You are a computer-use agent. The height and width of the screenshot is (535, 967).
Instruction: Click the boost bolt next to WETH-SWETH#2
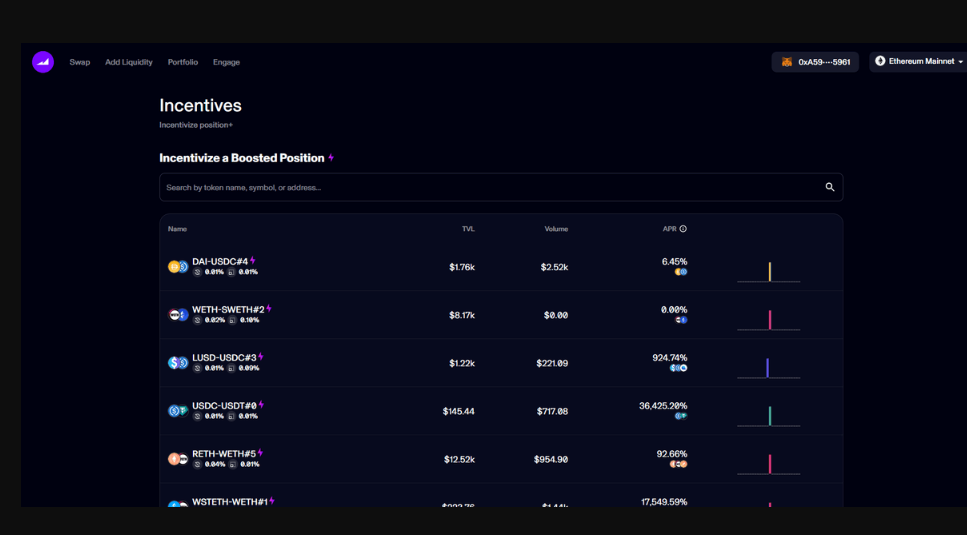click(x=268, y=309)
